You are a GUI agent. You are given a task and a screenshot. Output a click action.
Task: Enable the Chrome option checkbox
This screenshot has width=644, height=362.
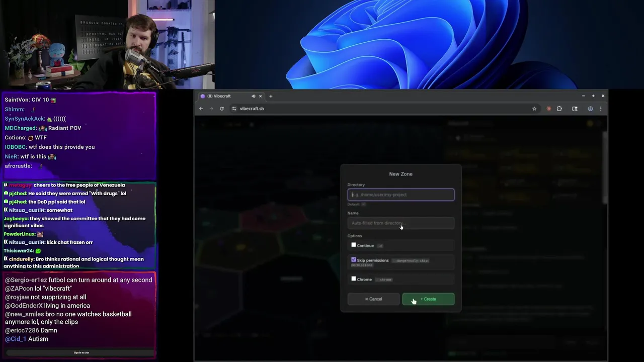(354, 279)
